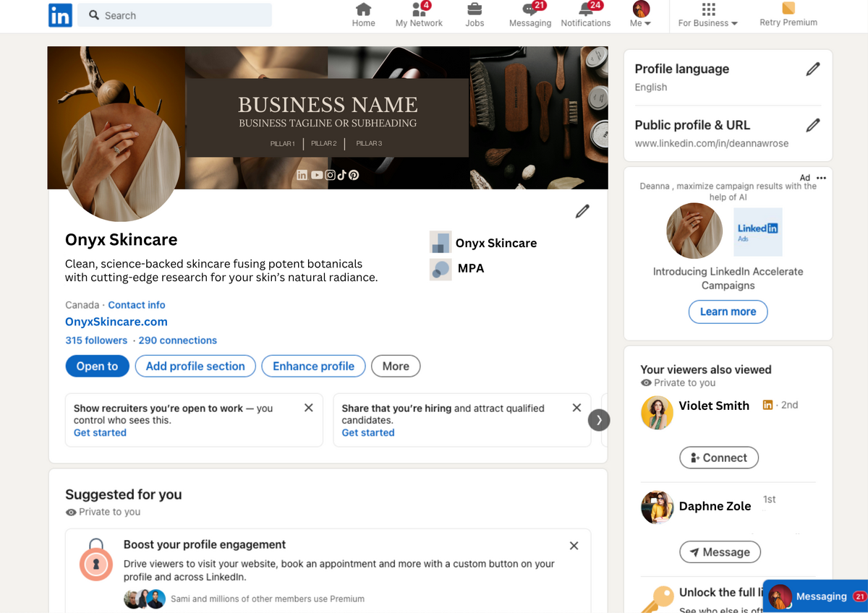Dismiss the share that you're hiring card

click(576, 408)
